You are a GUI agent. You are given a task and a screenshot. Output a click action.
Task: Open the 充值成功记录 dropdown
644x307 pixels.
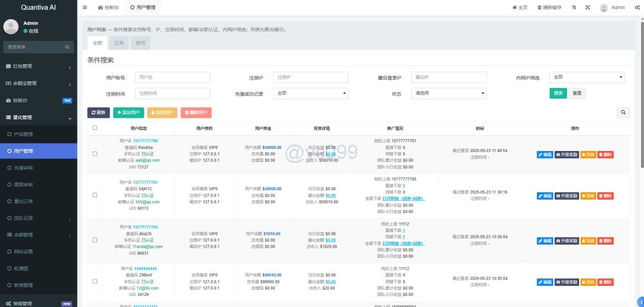click(x=310, y=93)
